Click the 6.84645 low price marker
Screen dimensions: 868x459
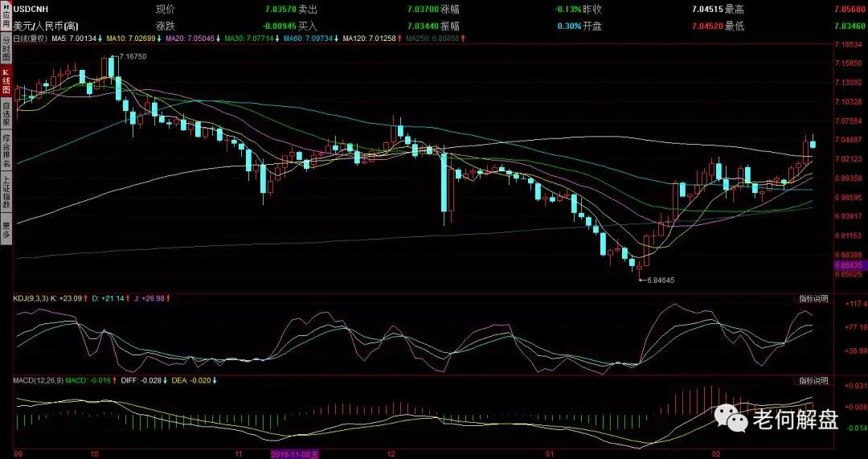point(661,281)
